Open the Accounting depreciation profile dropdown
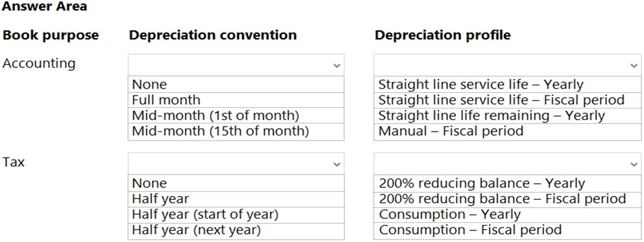The height and width of the screenshot is (242, 644). pyautogui.click(x=507, y=65)
